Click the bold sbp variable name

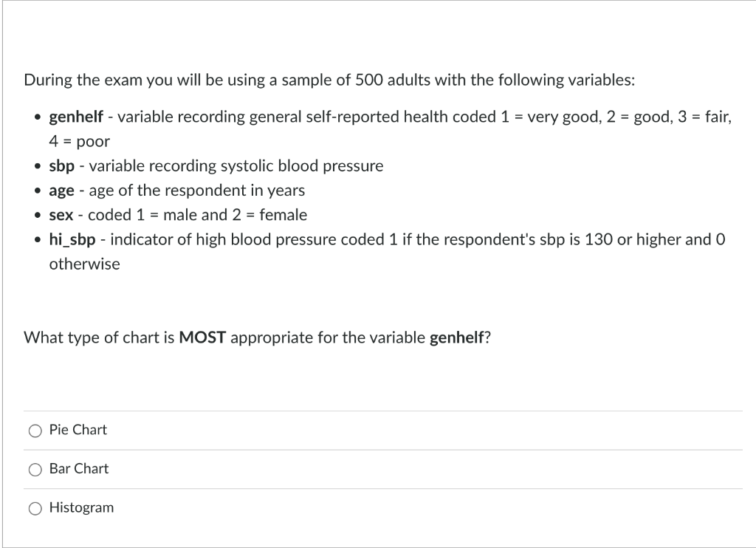pyautogui.click(x=62, y=166)
